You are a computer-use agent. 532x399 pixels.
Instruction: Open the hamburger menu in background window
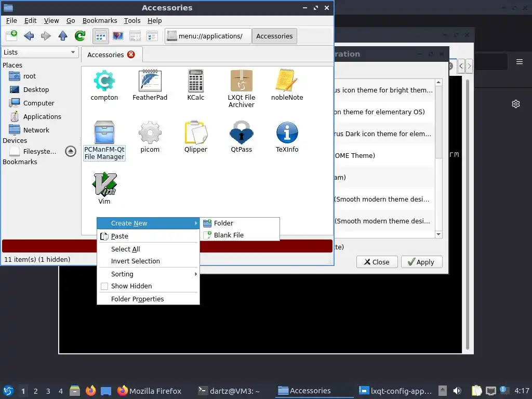pyautogui.click(x=519, y=62)
